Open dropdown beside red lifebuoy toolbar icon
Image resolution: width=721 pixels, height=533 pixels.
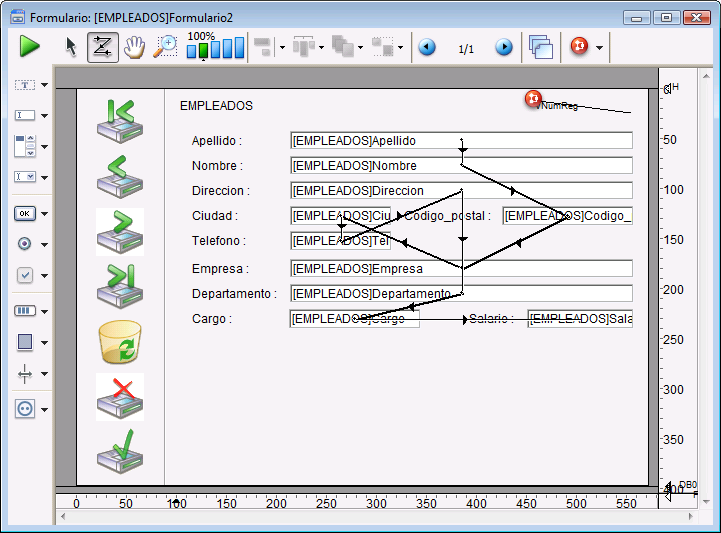click(x=598, y=48)
